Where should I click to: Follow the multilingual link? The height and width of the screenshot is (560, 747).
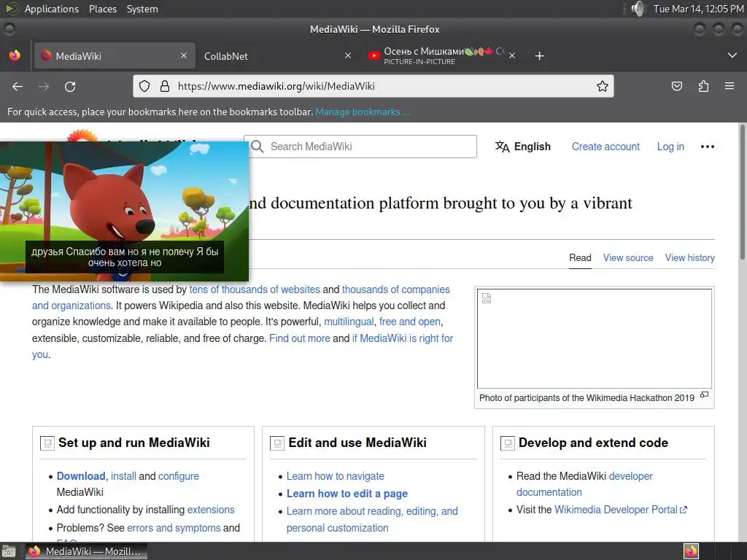349,322
